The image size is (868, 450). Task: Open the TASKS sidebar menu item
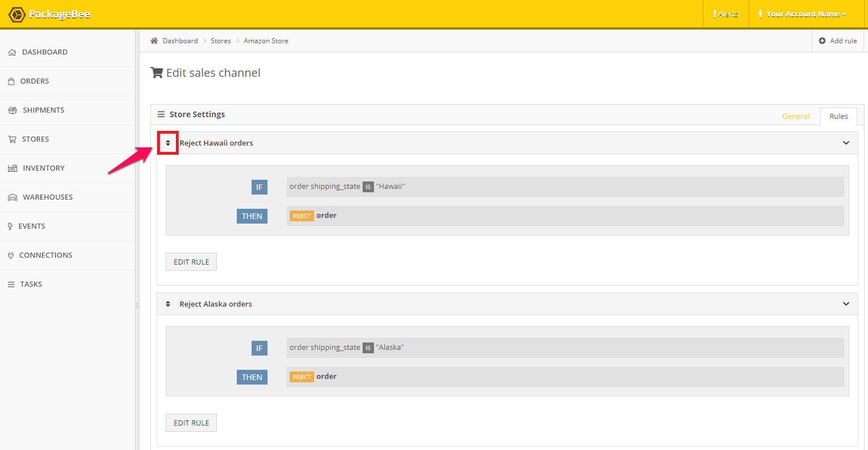[68, 284]
